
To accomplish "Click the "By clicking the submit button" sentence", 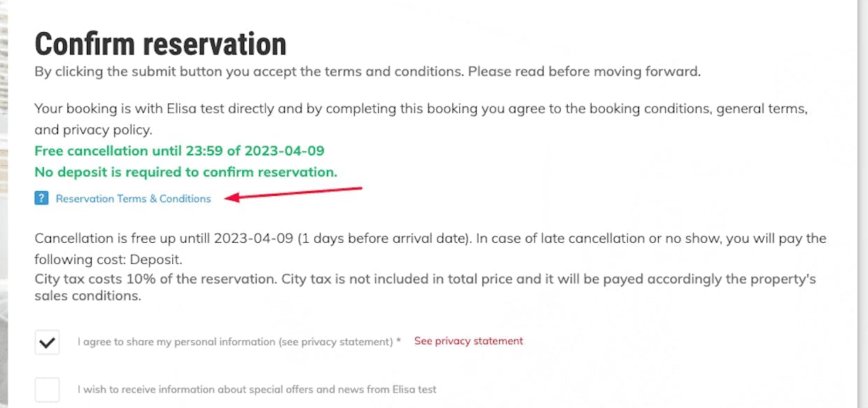I will 367,71.
